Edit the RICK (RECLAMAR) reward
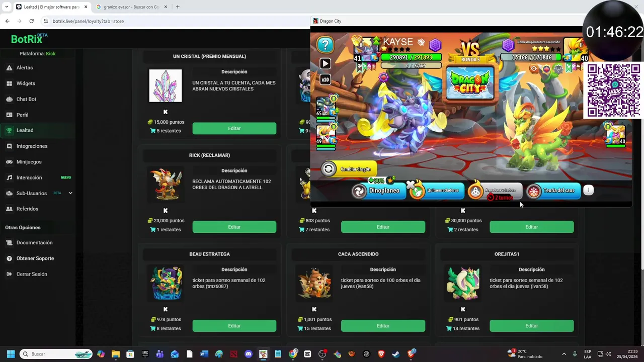The image size is (644, 362). coord(234,227)
